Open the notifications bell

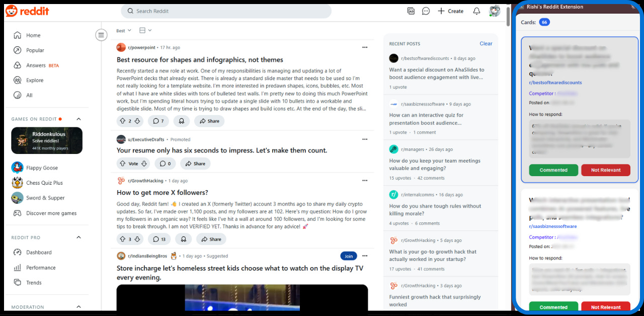pos(476,11)
